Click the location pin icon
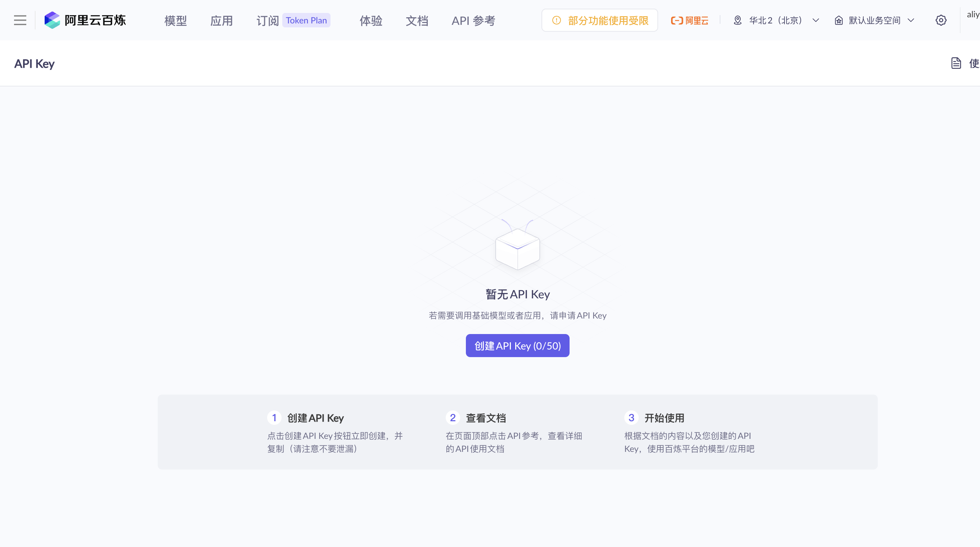 pyautogui.click(x=738, y=20)
